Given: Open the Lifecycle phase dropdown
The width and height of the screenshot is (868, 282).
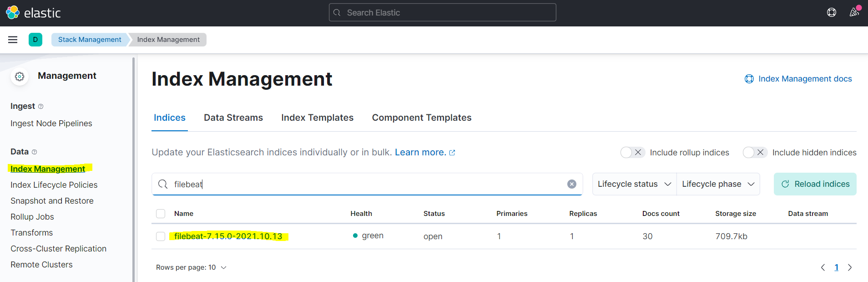Looking at the screenshot, I should (718, 184).
